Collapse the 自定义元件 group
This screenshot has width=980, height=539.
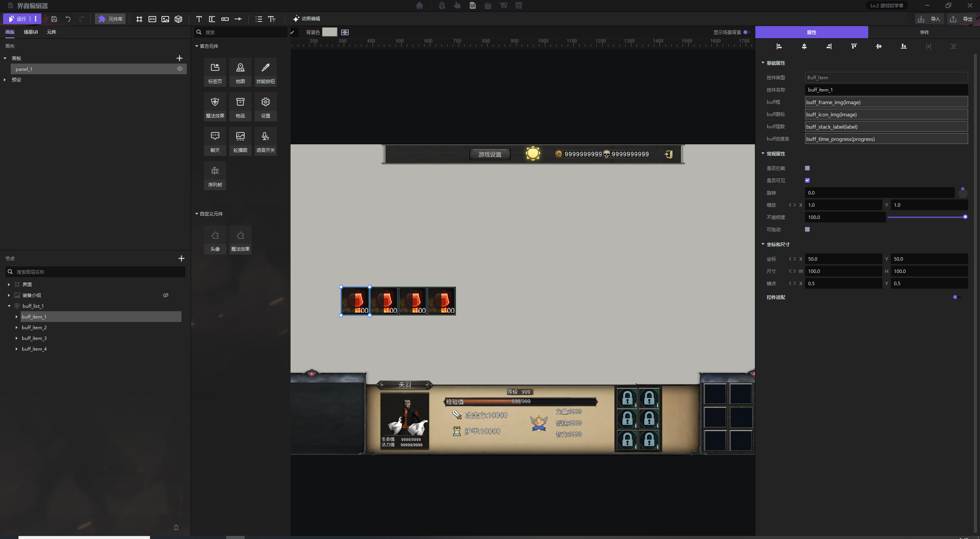pyautogui.click(x=197, y=214)
